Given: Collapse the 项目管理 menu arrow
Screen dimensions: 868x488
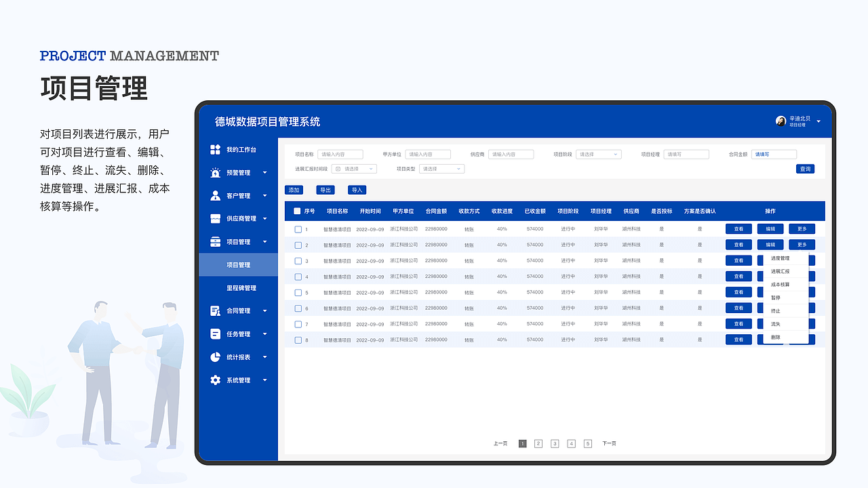Looking at the screenshot, I should point(264,242).
